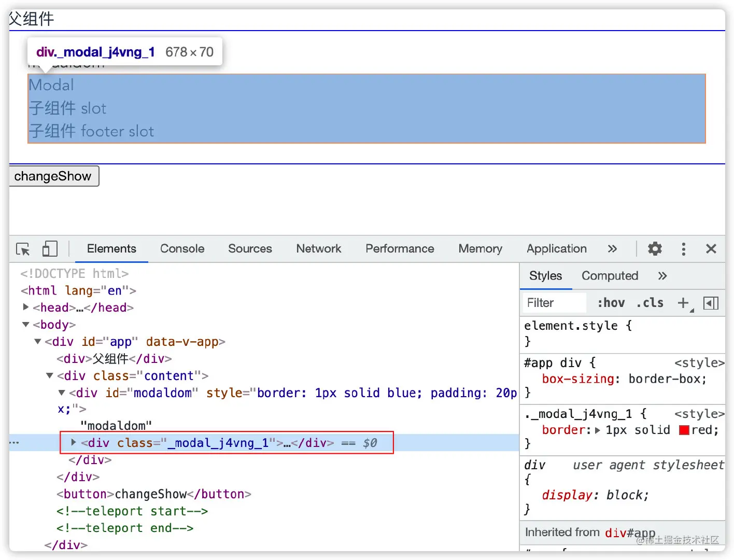This screenshot has width=734, height=560.
Task: Click the display: block declaration
Action: [595, 495]
